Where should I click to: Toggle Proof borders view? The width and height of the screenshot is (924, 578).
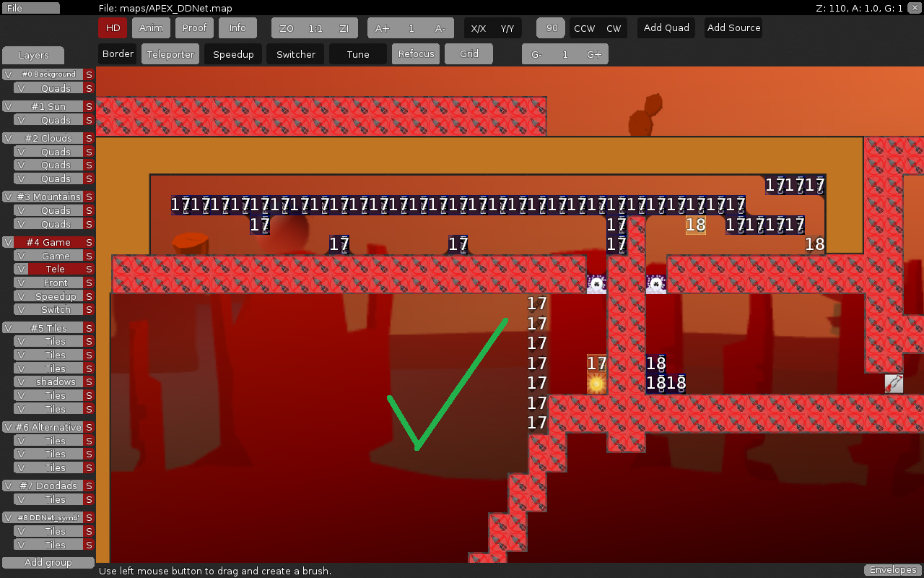194,28
